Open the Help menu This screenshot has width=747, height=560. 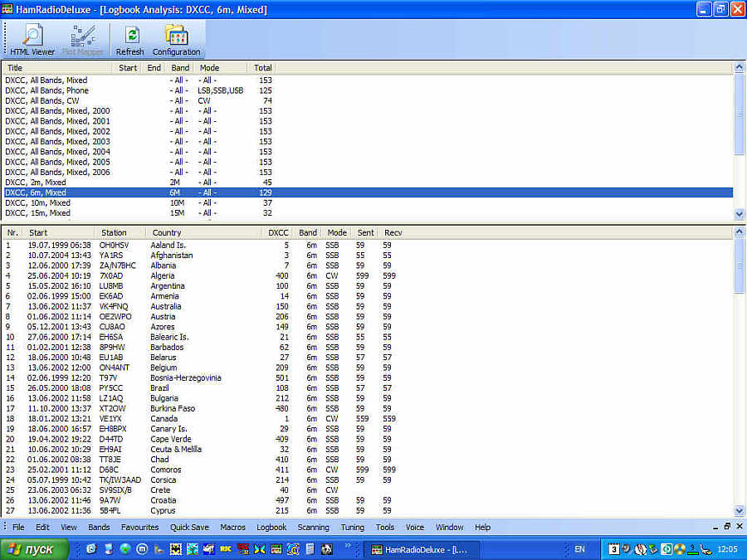point(482,527)
